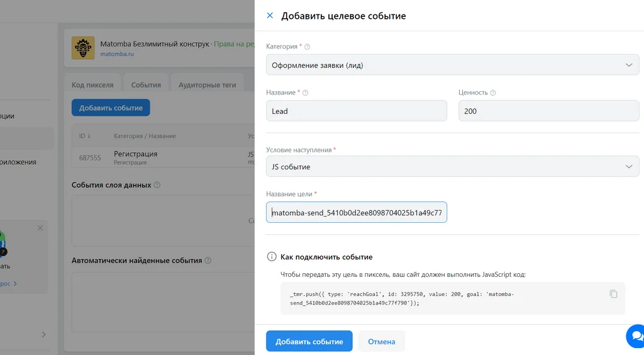Copy the JavaScript code snippet

point(613,294)
